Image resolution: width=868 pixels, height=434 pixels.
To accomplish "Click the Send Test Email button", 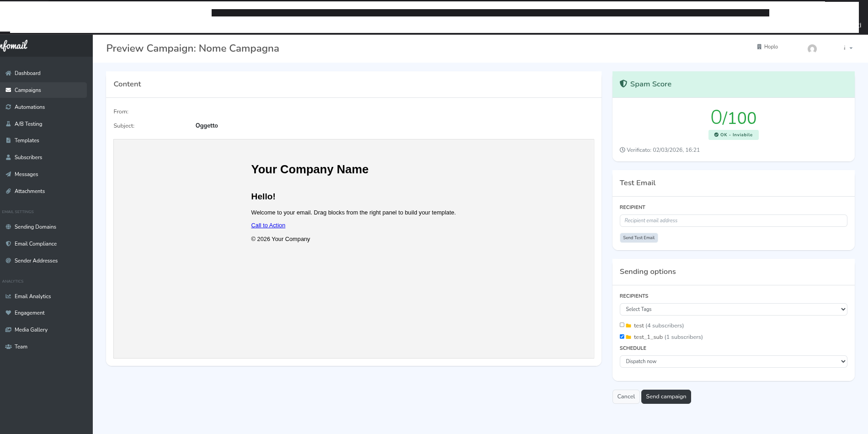I will click(639, 238).
